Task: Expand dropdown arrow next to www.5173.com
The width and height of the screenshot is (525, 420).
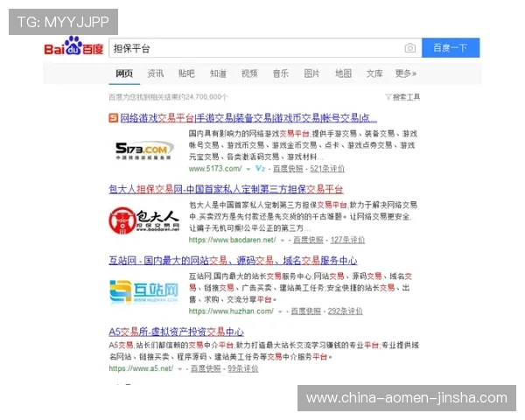Action: 248,169
